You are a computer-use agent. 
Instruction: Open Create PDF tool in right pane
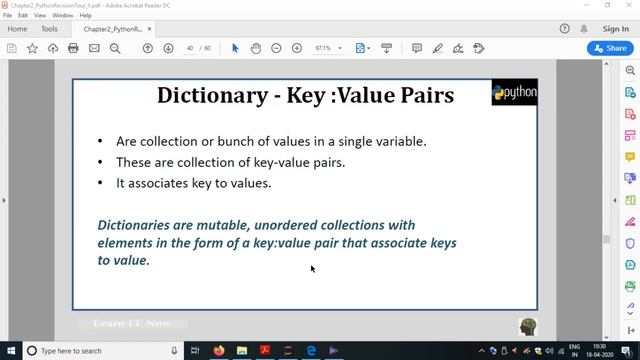coord(630,114)
